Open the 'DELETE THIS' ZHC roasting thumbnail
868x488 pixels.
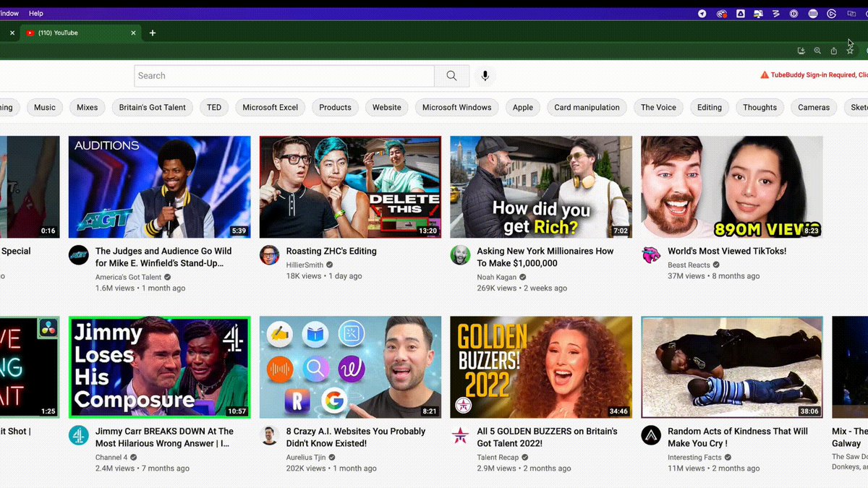pyautogui.click(x=351, y=187)
